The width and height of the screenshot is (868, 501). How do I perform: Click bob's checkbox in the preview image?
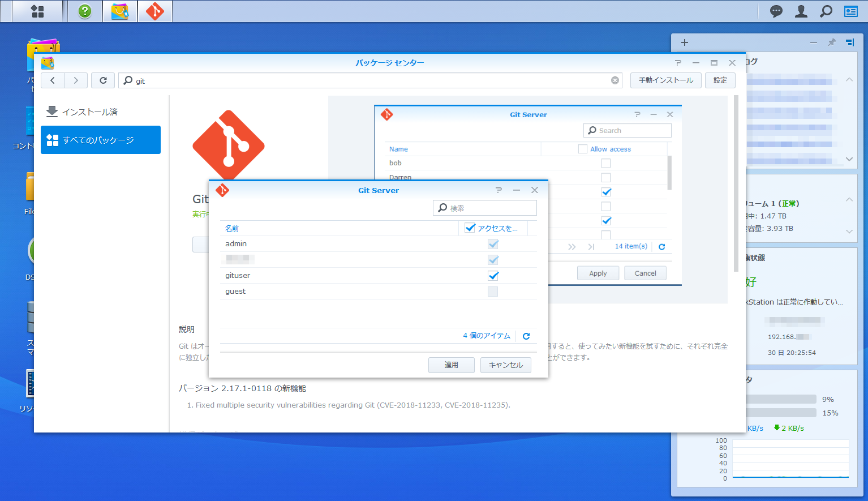[x=606, y=163]
